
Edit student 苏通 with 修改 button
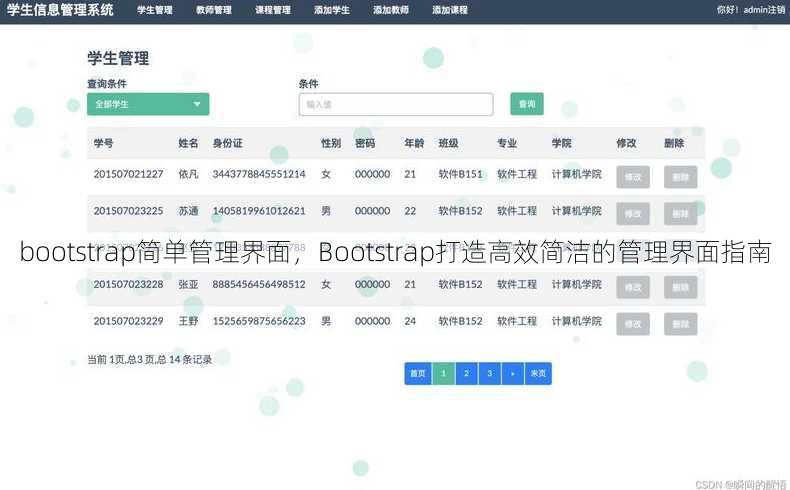tap(633, 214)
